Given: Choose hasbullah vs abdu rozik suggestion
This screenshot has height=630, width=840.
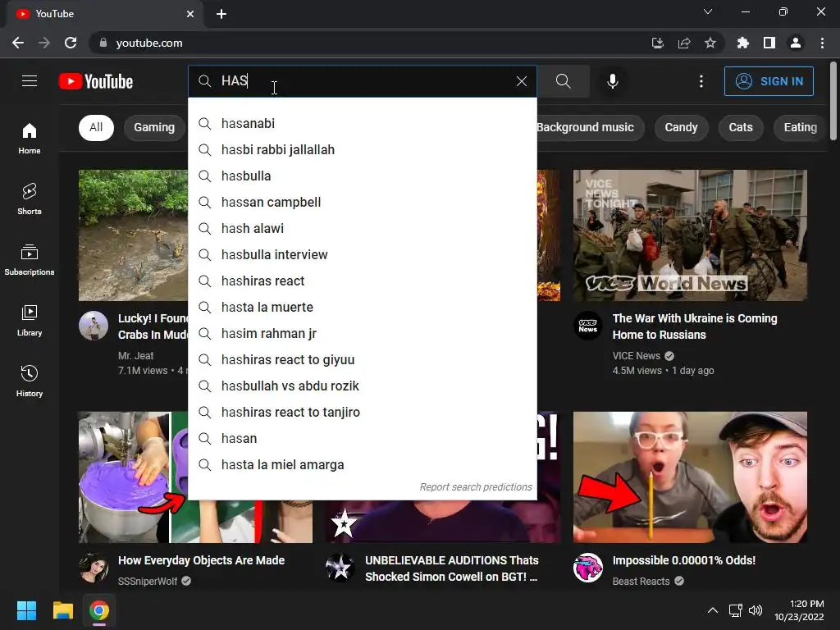Looking at the screenshot, I should pos(362,386).
